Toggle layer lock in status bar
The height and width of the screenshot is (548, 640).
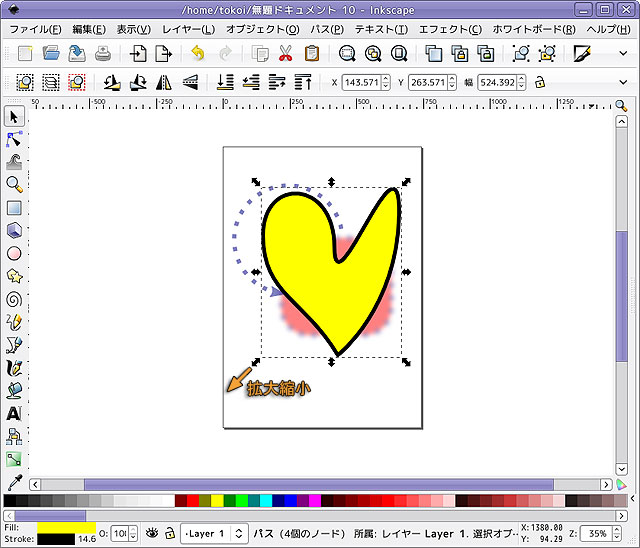[x=170, y=534]
